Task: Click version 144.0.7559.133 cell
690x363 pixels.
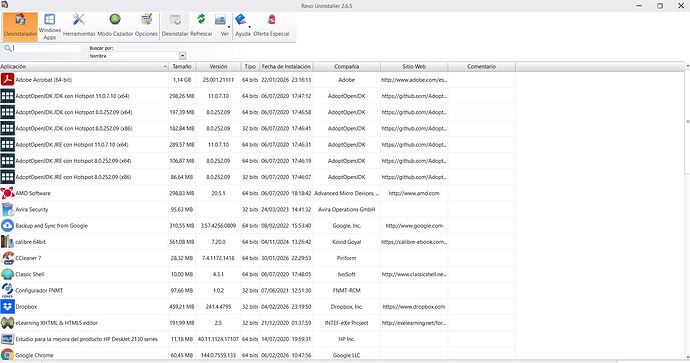Action: (x=218, y=355)
